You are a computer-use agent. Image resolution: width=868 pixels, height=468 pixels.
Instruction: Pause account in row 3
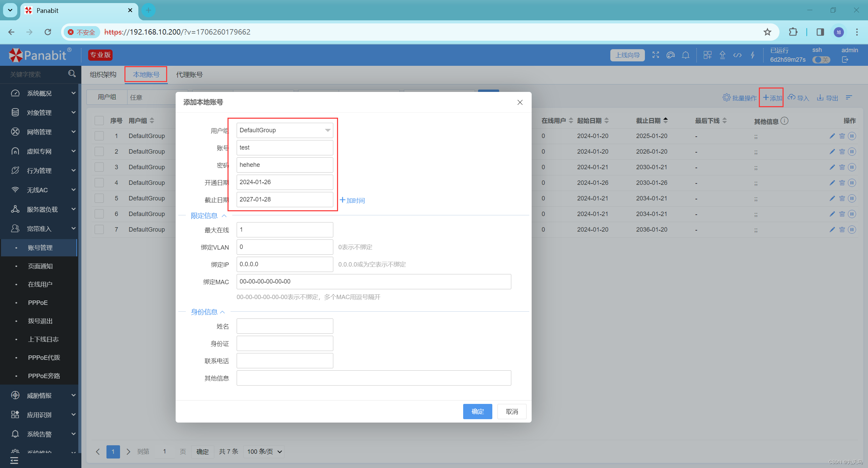tap(852, 167)
